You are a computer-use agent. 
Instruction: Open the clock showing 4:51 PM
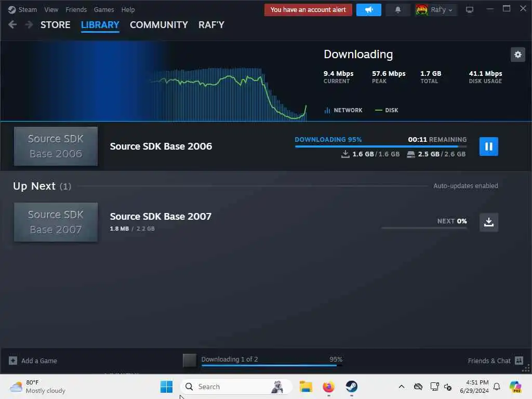tap(474, 387)
